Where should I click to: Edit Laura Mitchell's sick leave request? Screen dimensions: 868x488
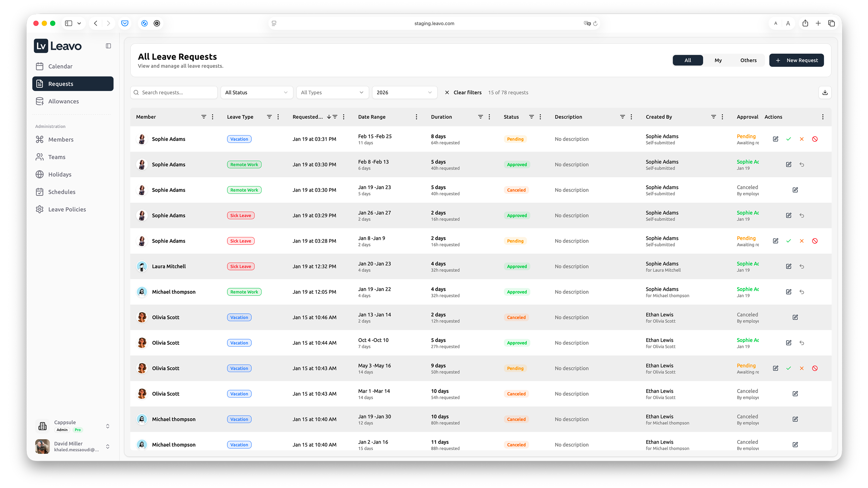click(788, 266)
